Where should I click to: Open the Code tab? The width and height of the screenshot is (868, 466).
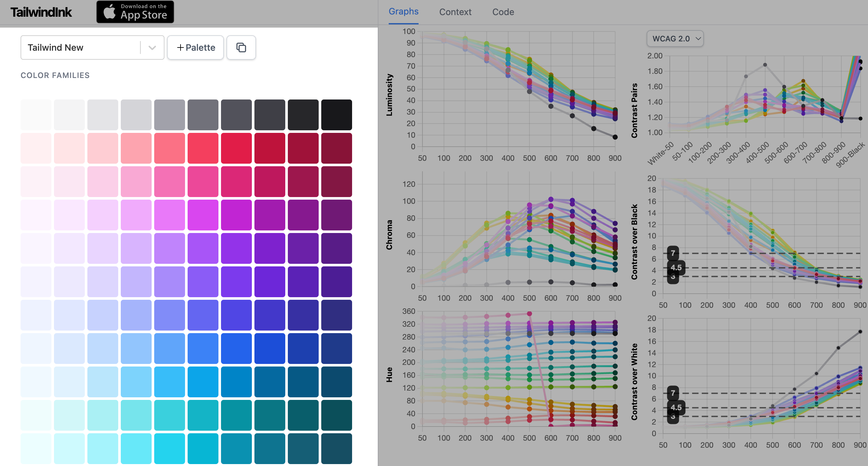(x=503, y=12)
